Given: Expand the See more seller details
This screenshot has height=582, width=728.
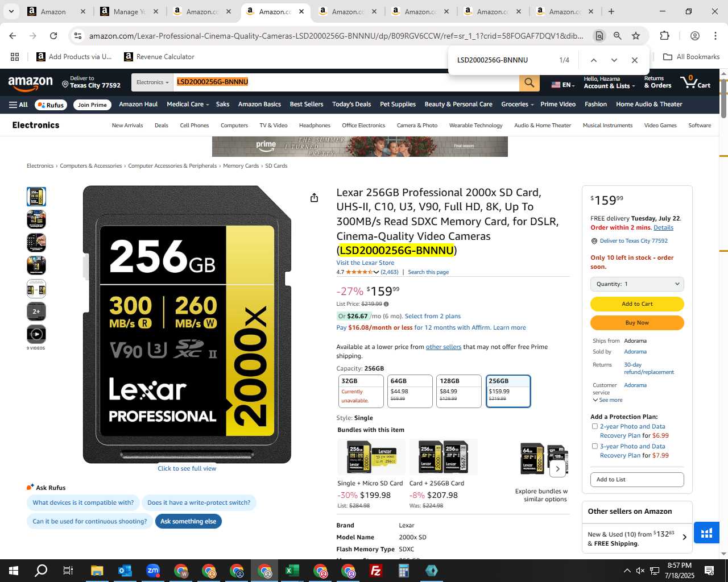Looking at the screenshot, I should (607, 400).
